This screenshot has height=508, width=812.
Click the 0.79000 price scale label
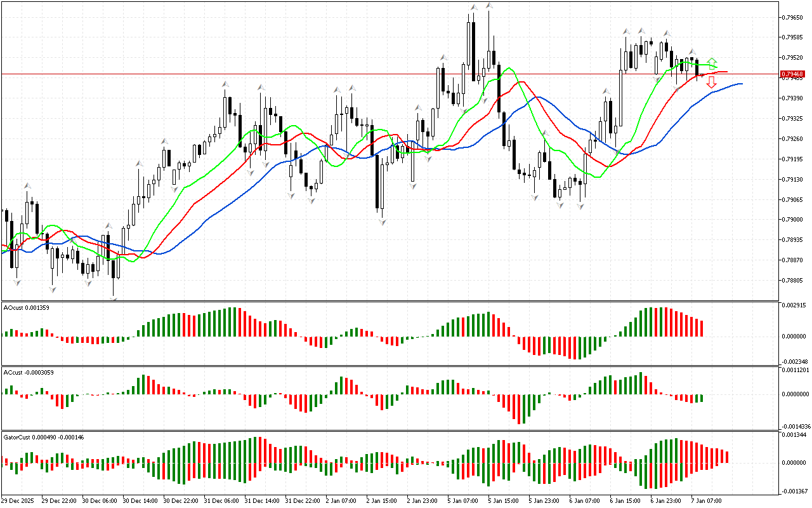(x=793, y=220)
